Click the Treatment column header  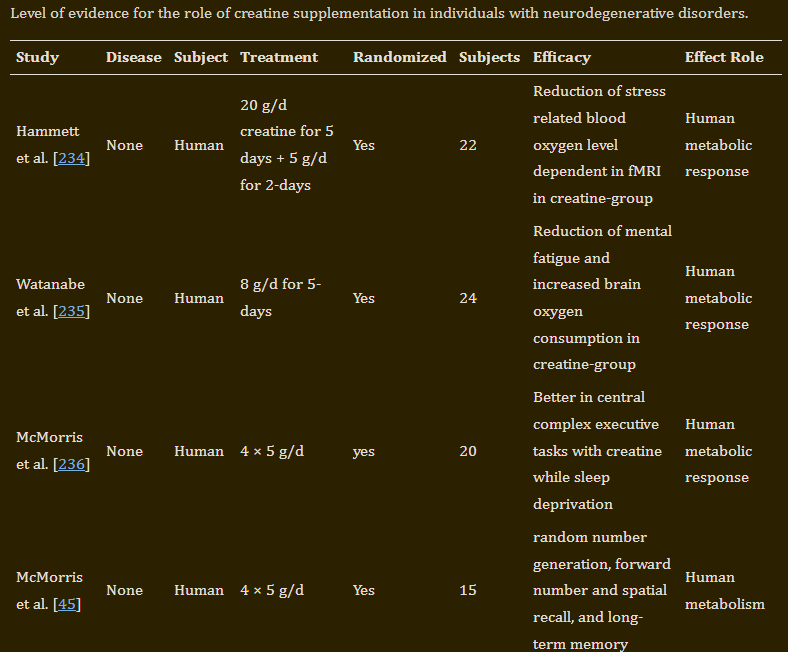(x=279, y=57)
